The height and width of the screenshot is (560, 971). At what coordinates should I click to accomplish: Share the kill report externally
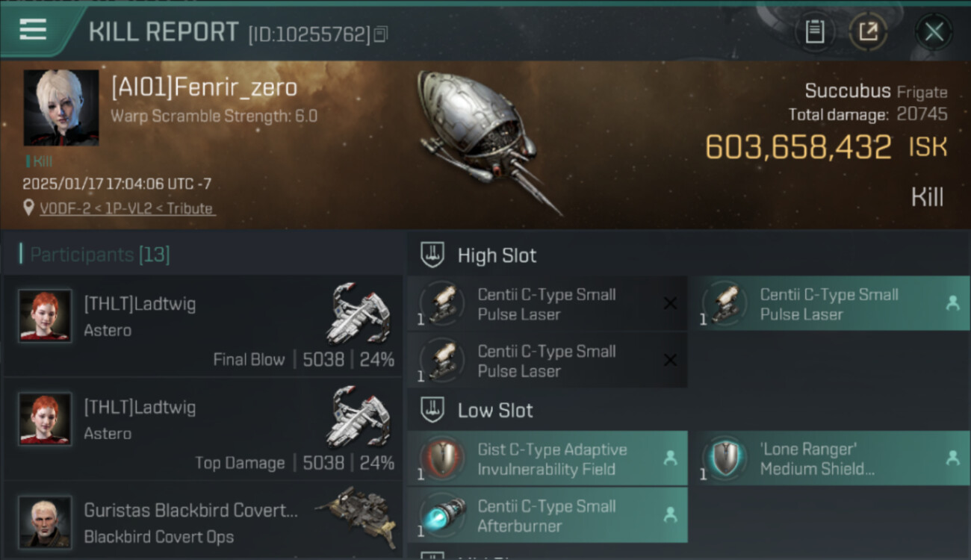pyautogui.click(x=868, y=32)
